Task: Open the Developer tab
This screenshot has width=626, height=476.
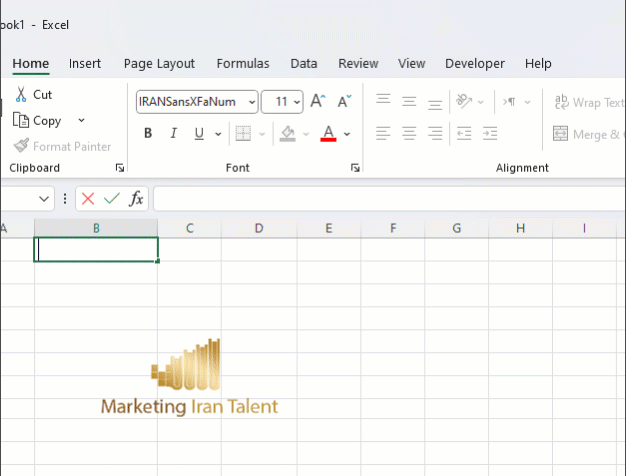Action: pyautogui.click(x=475, y=64)
